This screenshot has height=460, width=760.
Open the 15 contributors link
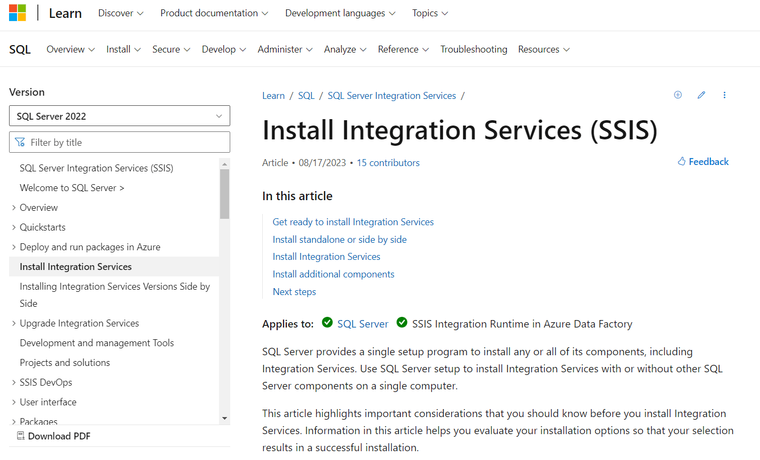point(388,163)
